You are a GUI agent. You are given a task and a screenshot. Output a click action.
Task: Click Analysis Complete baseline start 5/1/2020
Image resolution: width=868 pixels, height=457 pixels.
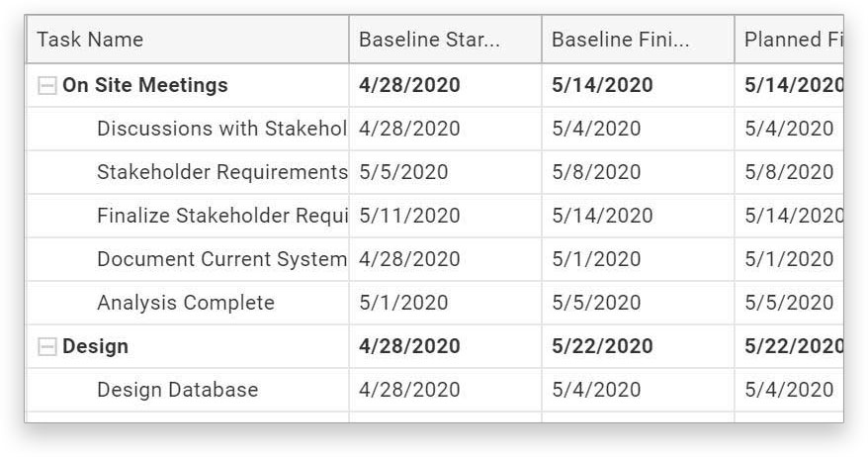click(x=403, y=303)
